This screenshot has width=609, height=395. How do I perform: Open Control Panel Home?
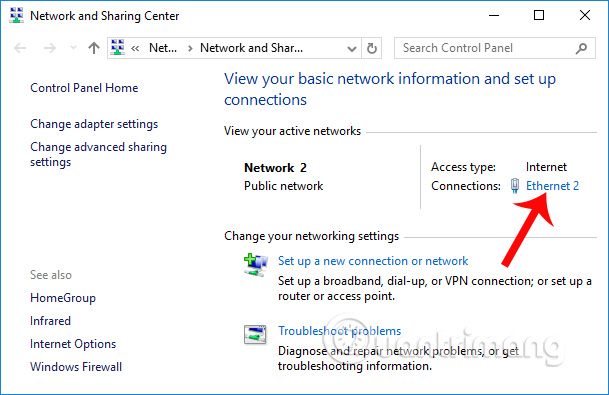coord(84,88)
